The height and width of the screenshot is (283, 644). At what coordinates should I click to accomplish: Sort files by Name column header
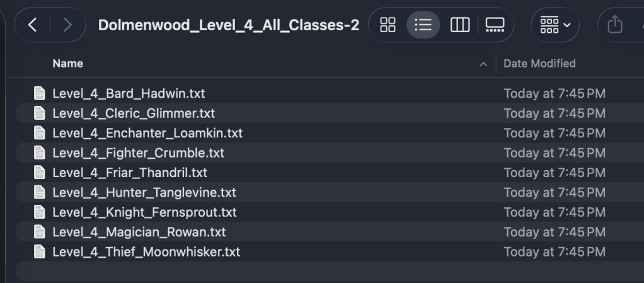[x=68, y=64]
